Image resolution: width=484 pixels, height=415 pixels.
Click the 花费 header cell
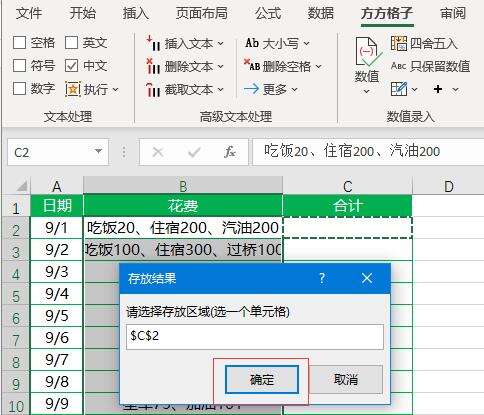[183, 206]
